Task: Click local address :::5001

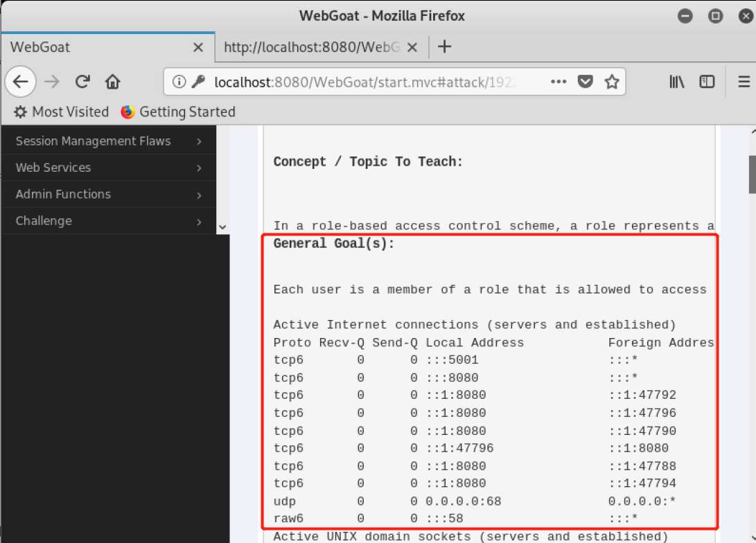Action: [452, 360]
